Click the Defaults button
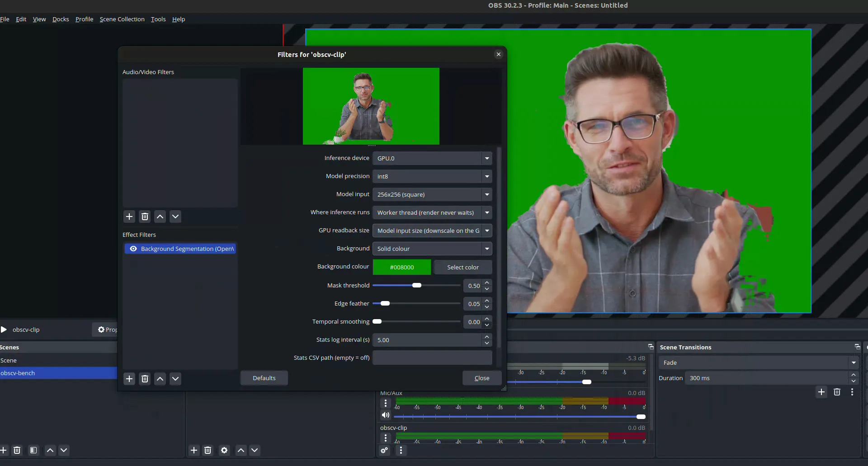Viewport: 868px width, 466px height. tap(264, 378)
